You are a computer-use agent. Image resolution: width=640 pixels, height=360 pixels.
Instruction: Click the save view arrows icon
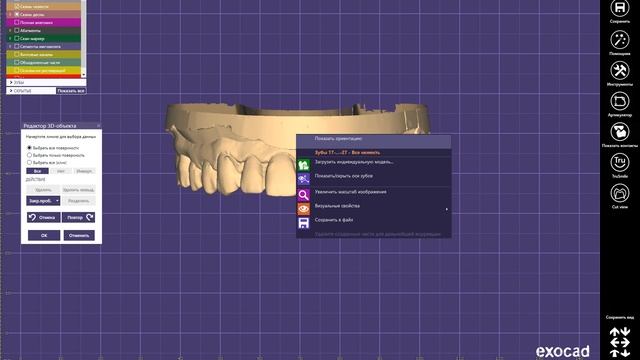point(620,342)
